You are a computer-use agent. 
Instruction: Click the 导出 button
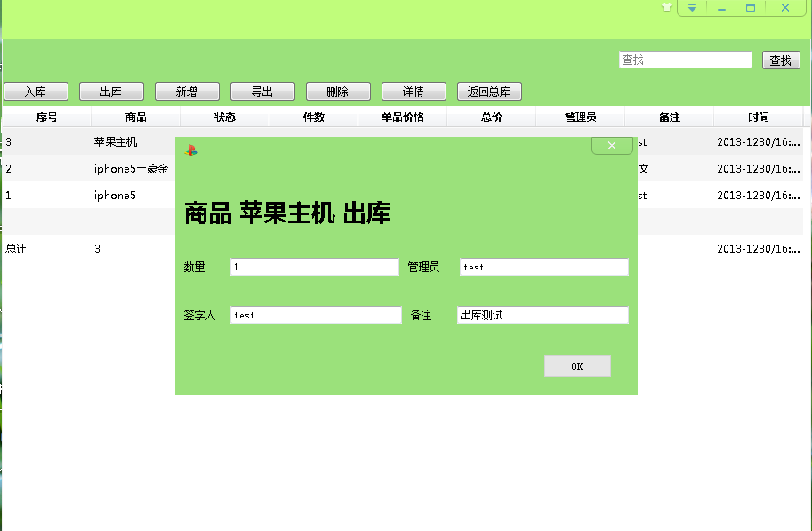(262, 92)
